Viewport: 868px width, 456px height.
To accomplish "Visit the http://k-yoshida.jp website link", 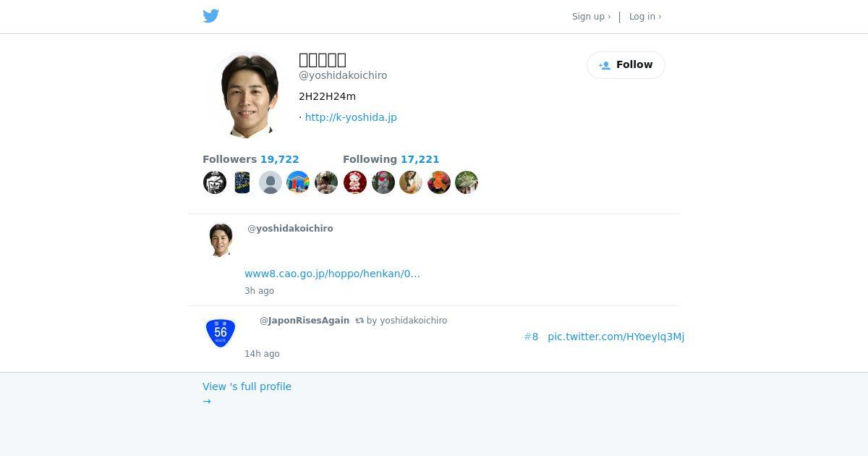I will (x=351, y=117).
